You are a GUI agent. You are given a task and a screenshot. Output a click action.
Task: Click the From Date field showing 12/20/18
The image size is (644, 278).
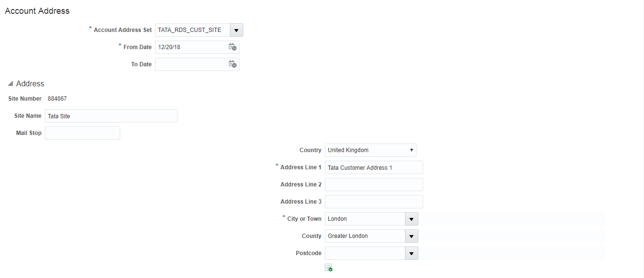[x=191, y=47]
